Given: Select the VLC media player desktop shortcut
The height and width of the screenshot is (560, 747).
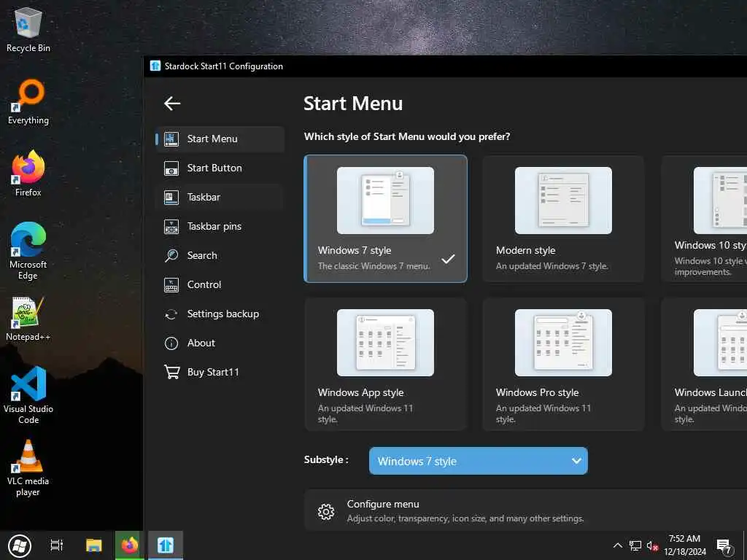Looking at the screenshot, I should click(28, 468).
